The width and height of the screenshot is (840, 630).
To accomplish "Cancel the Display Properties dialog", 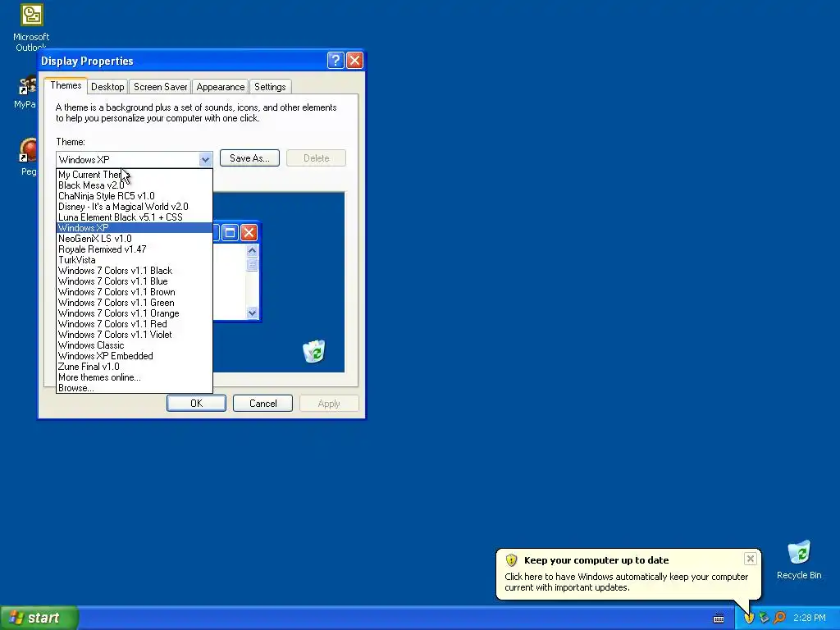I will click(262, 404).
